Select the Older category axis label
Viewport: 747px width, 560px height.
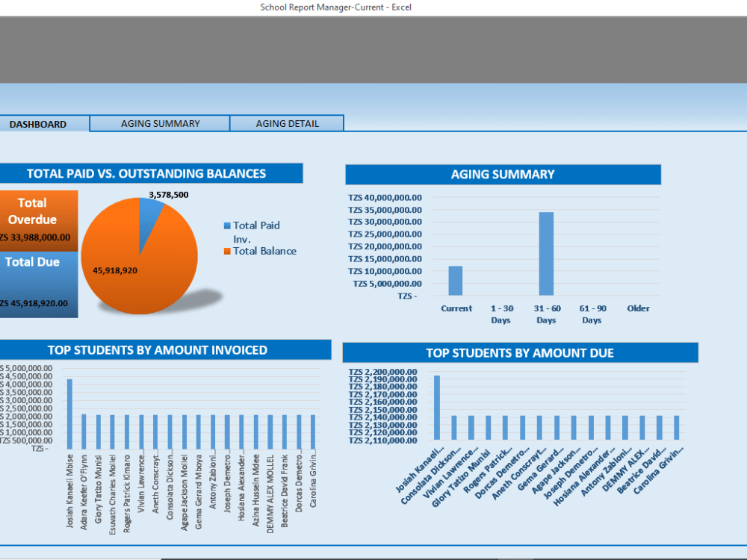(638, 308)
